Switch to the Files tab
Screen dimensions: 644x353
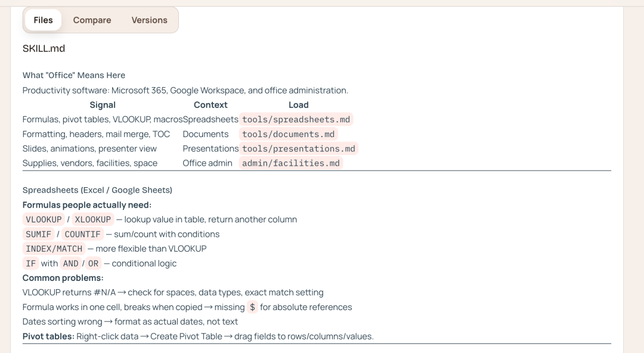[43, 20]
